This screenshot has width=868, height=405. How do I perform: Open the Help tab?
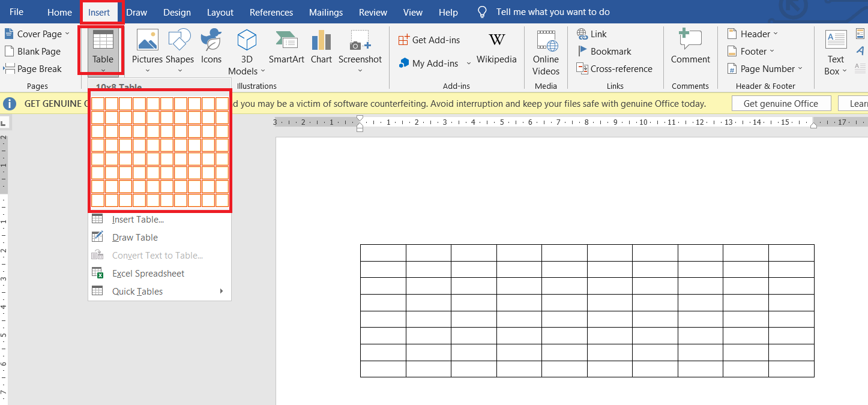tap(448, 12)
